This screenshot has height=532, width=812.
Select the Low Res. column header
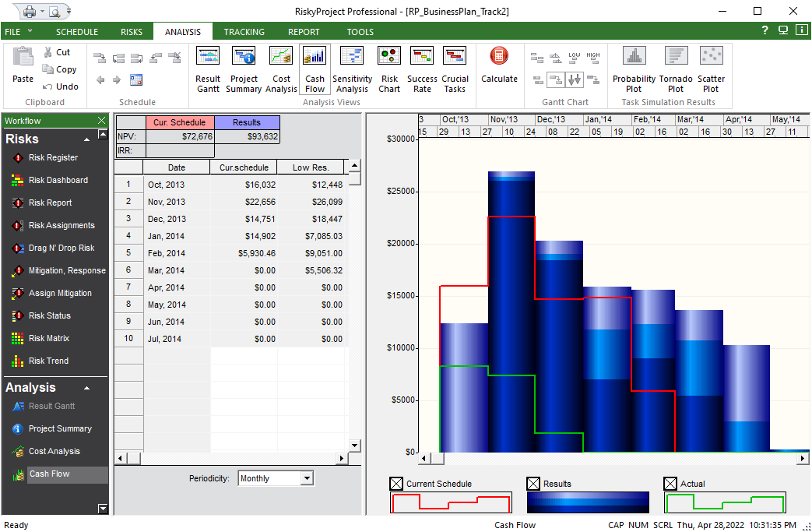click(x=310, y=167)
